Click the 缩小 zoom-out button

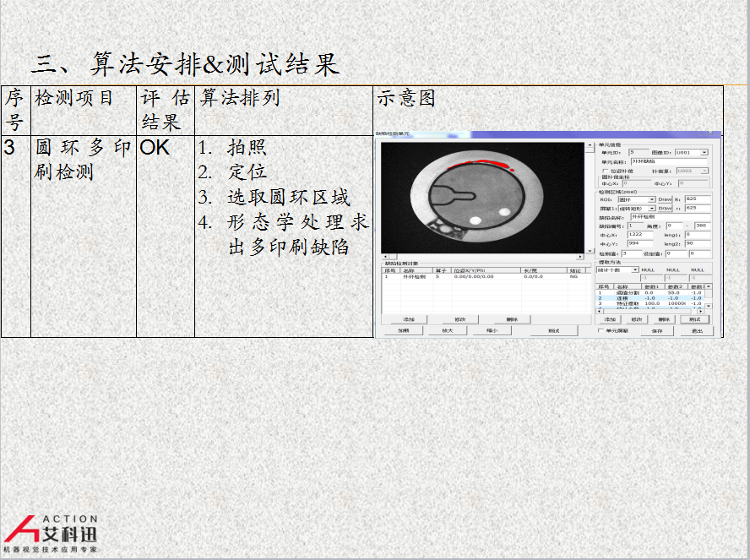(492, 330)
